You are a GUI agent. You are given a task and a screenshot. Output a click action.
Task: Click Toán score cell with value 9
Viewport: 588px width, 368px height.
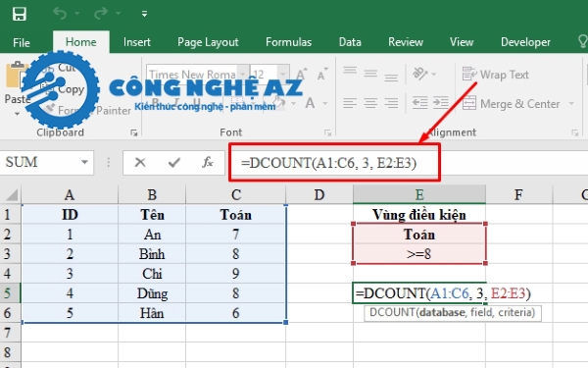pos(235,274)
